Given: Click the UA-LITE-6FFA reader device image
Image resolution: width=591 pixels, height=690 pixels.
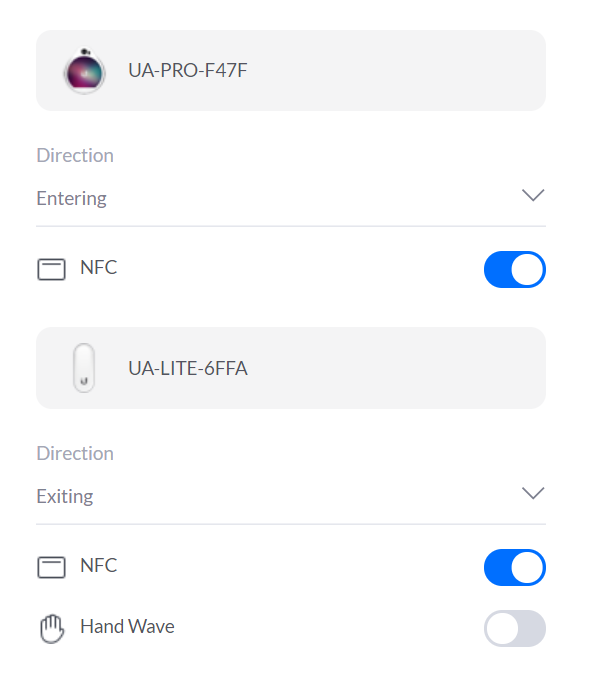Looking at the screenshot, I should pos(84,368).
